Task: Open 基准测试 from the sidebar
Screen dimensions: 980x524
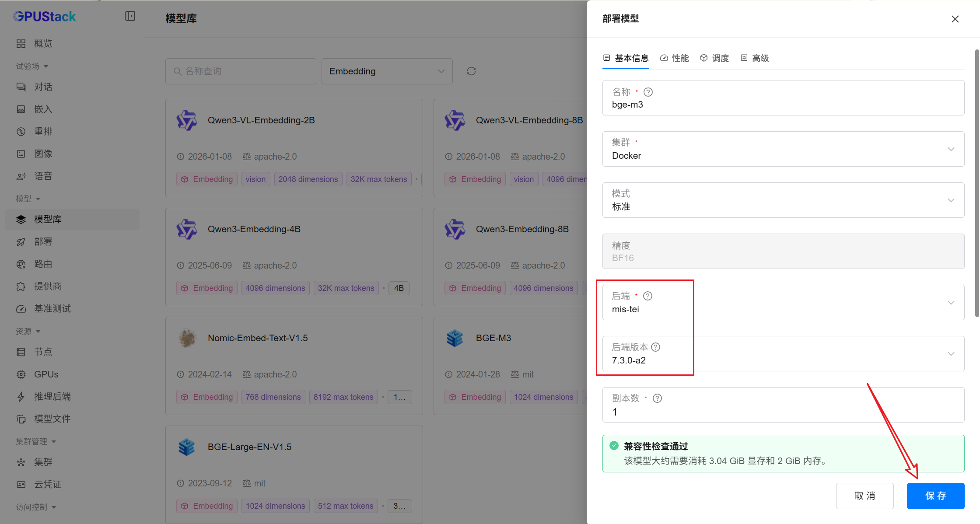Action: coord(52,309)
